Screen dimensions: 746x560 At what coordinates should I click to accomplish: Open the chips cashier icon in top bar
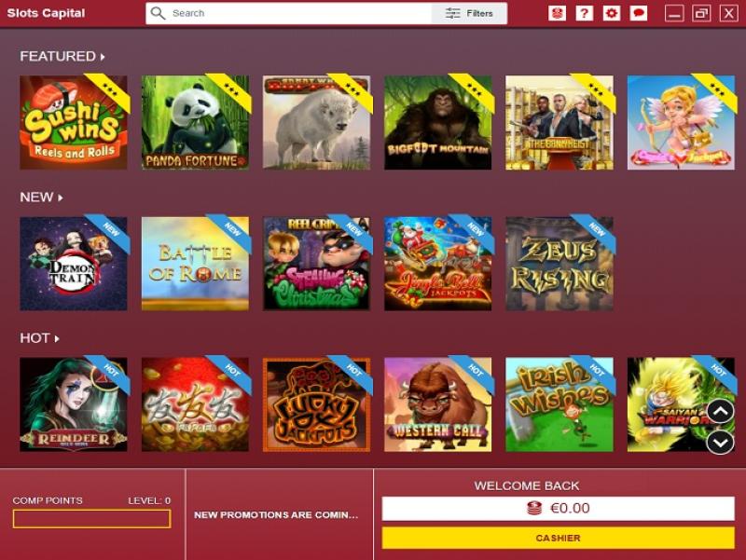click(x=557, y=13)
